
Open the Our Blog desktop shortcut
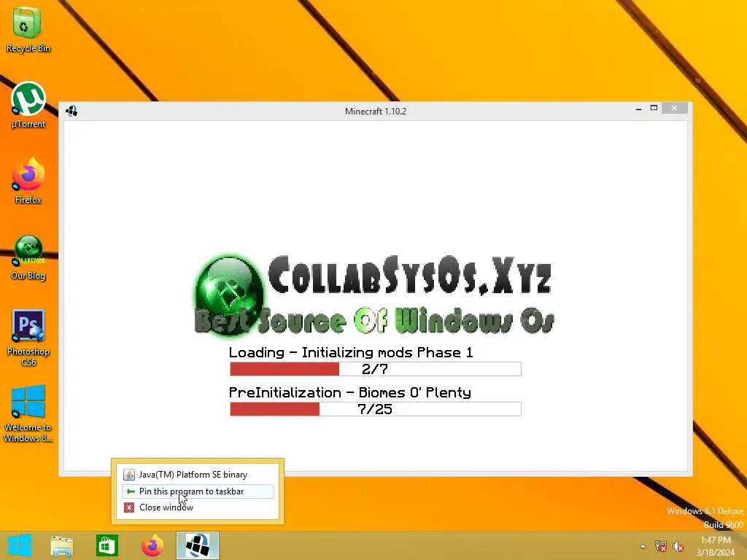(28, 257)
